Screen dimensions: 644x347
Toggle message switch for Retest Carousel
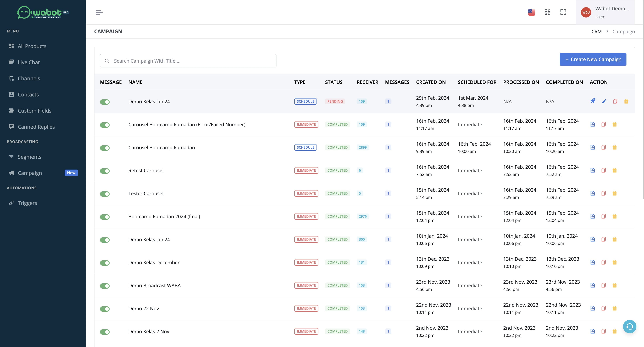pos(105,171)
